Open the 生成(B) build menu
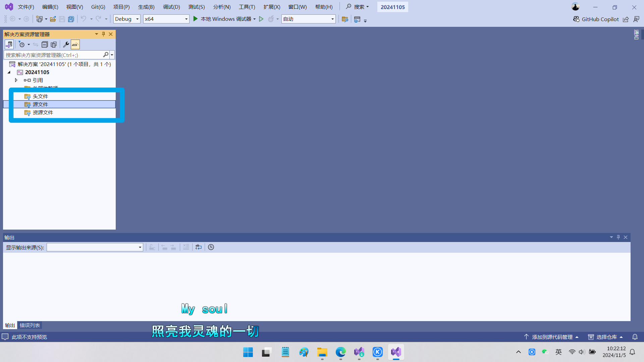Image resolution: width=644 pixels, height=362 pixels. pos(146,7)
